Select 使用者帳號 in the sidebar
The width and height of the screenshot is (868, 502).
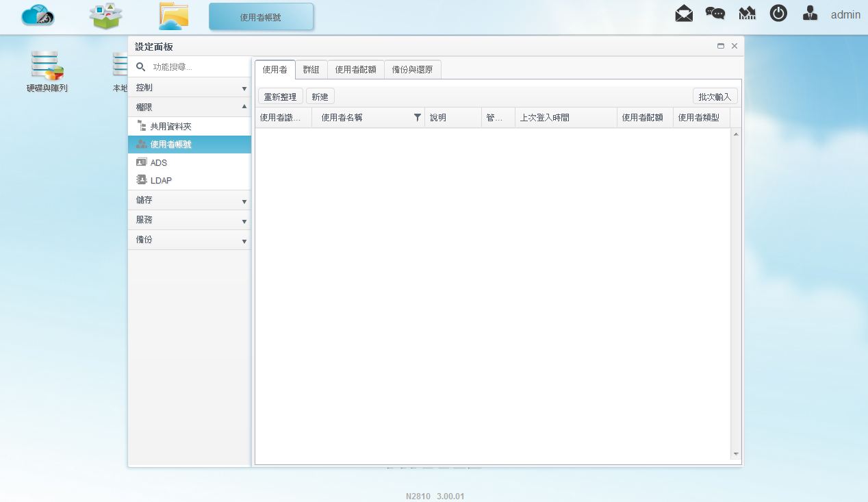[x=190, y=145]
